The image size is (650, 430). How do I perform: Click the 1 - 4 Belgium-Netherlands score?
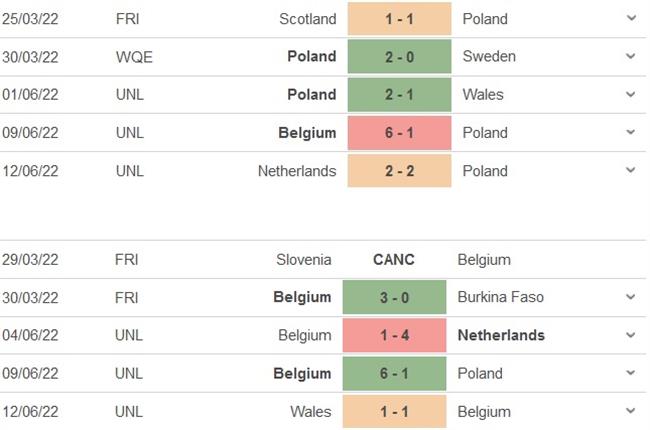394,335
